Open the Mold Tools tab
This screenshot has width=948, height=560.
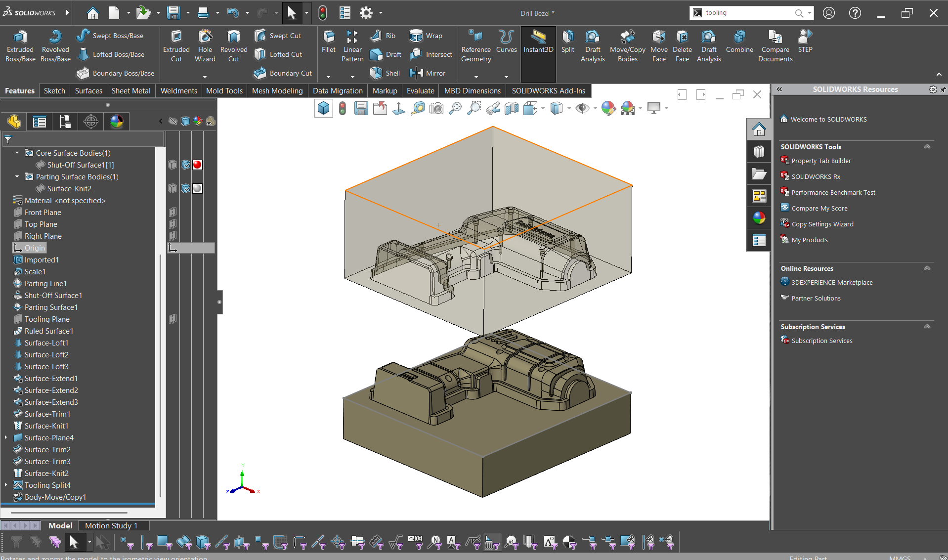pyautogui.click(x=224, y=91)
